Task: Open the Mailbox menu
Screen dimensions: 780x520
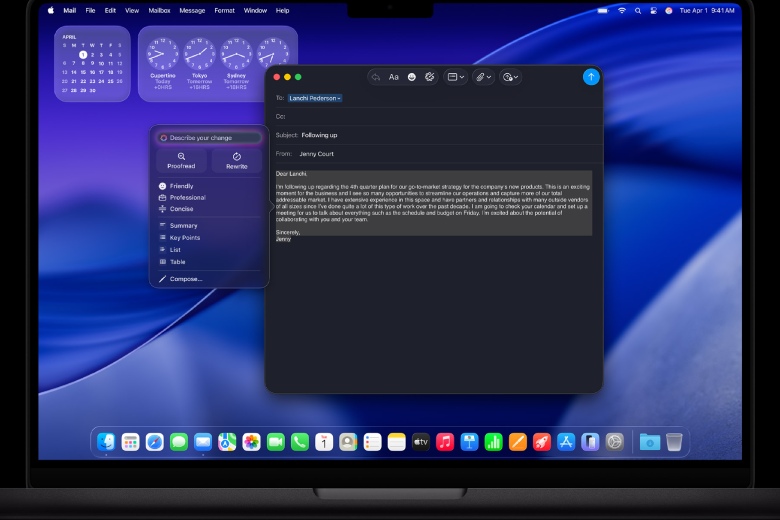Action: (159, 10)
